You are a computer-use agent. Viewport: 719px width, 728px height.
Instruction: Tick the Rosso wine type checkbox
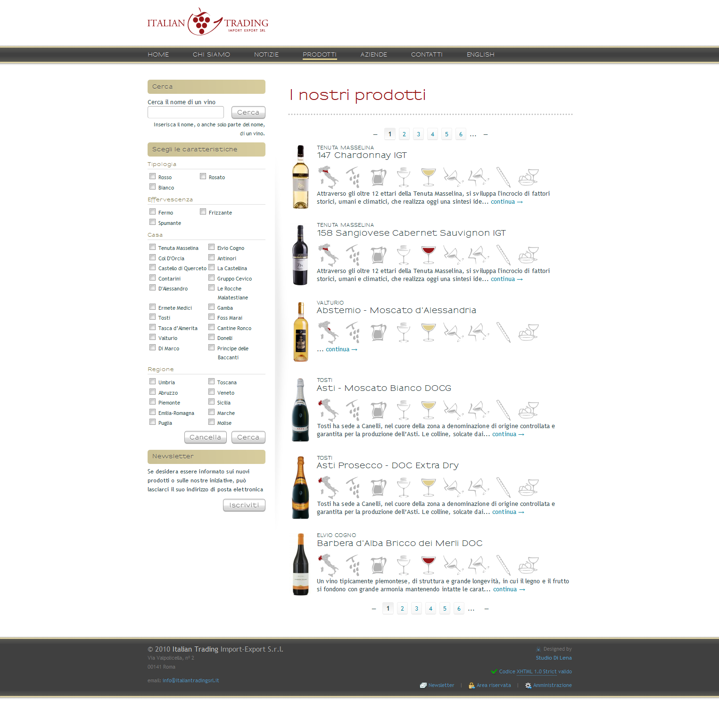pyautogui.click(x=152, y=176)
